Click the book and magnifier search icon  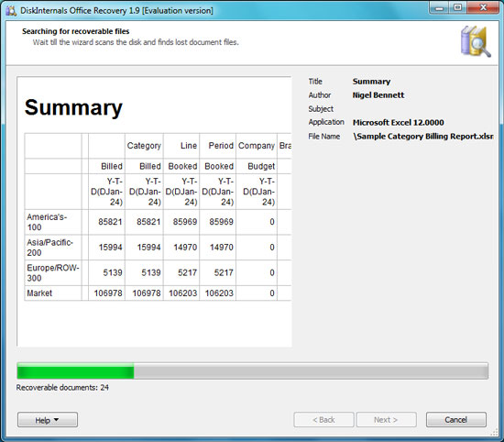(476, 41)
